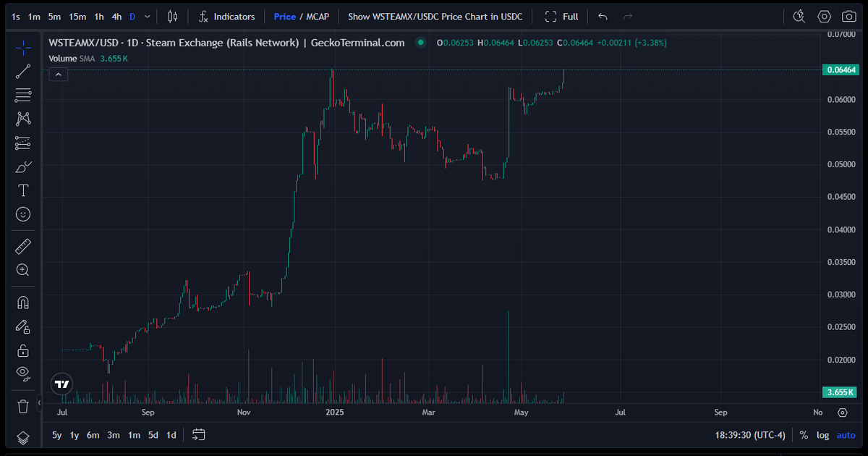
Task: Open the time axis settings gear
Action: point(843,413)
